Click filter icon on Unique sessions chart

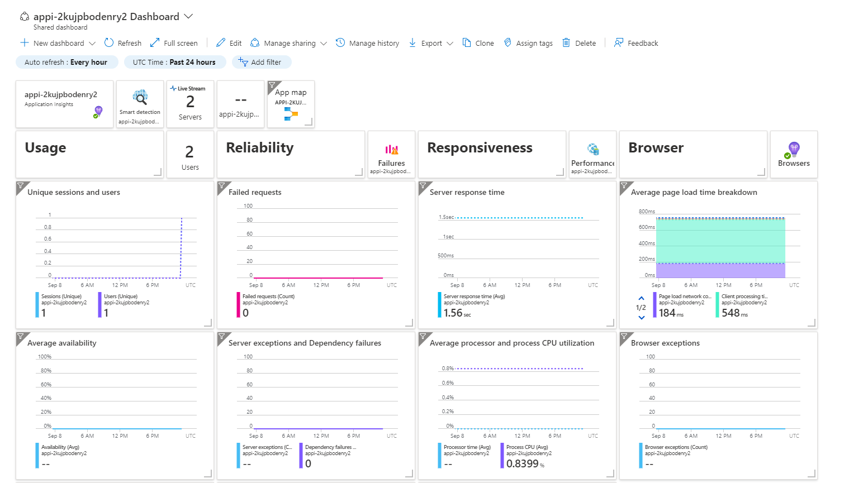[x=20, y=185]
